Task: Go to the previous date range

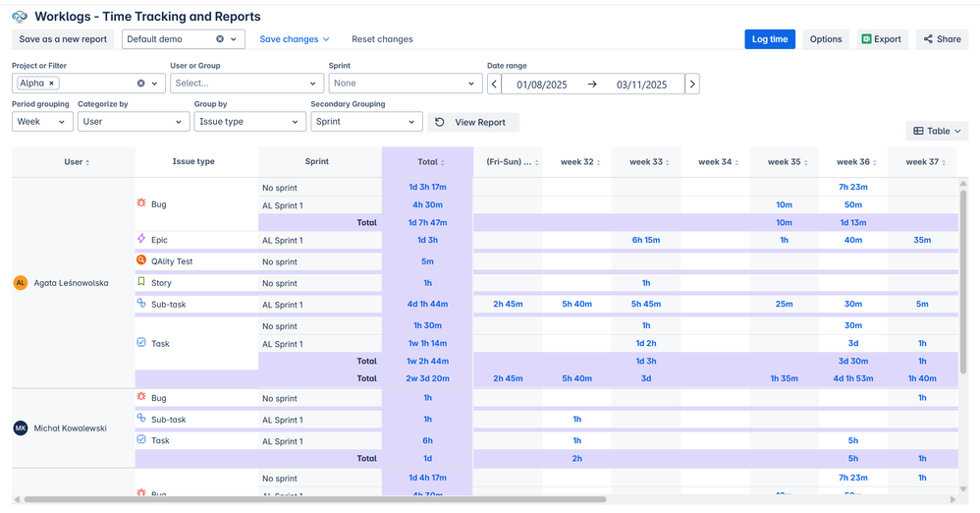Action: (x=494, y=85)
